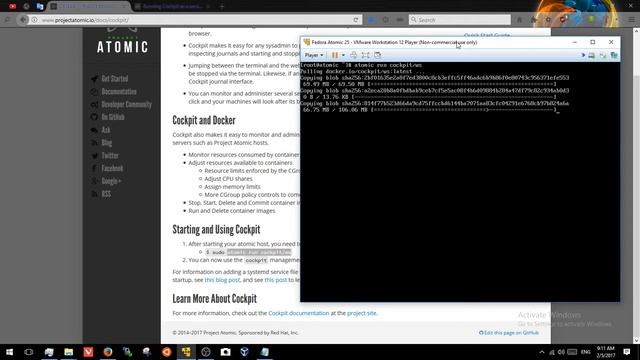Open the Documentation sidebar link

(119, 91)
